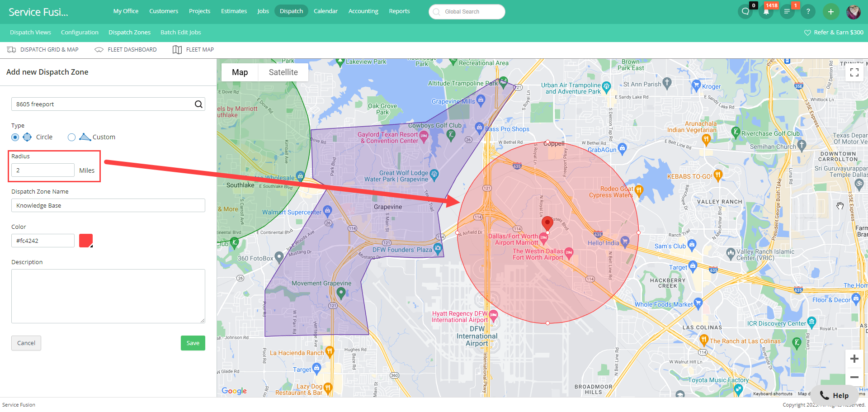
Task: Click the Fleet Map book icon
Action: (177, 50)
